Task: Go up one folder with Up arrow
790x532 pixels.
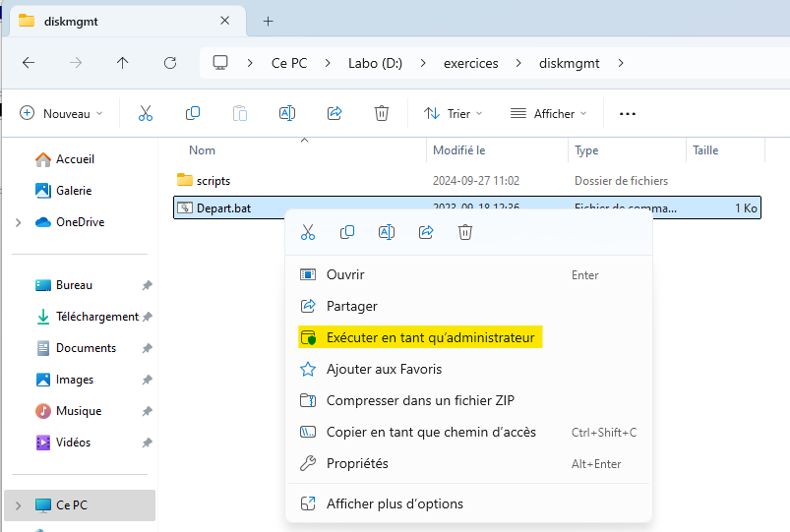Action: pyautogui.click(x=122, y=63)
